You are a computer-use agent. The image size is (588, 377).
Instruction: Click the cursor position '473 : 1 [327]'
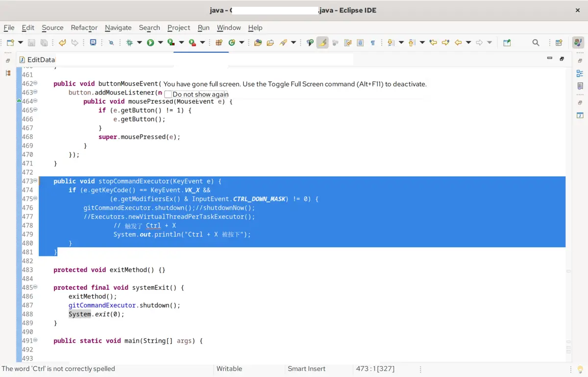375,369
